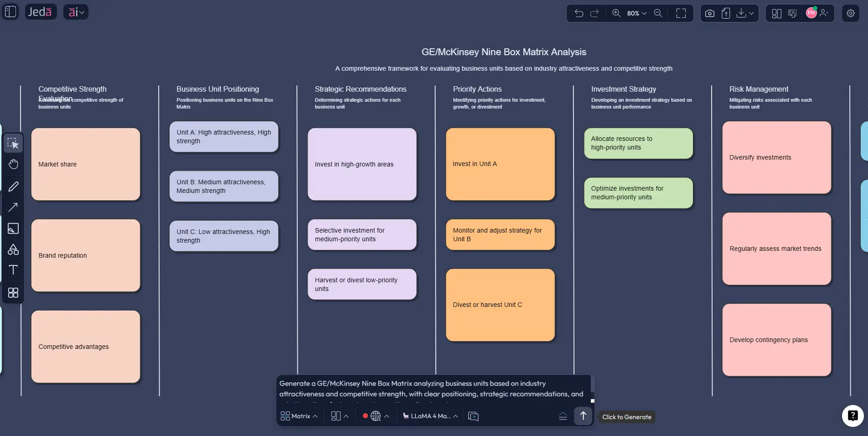The image size is (868, 436).
Task: Click the help question mark button
Action: coord(852,415)
